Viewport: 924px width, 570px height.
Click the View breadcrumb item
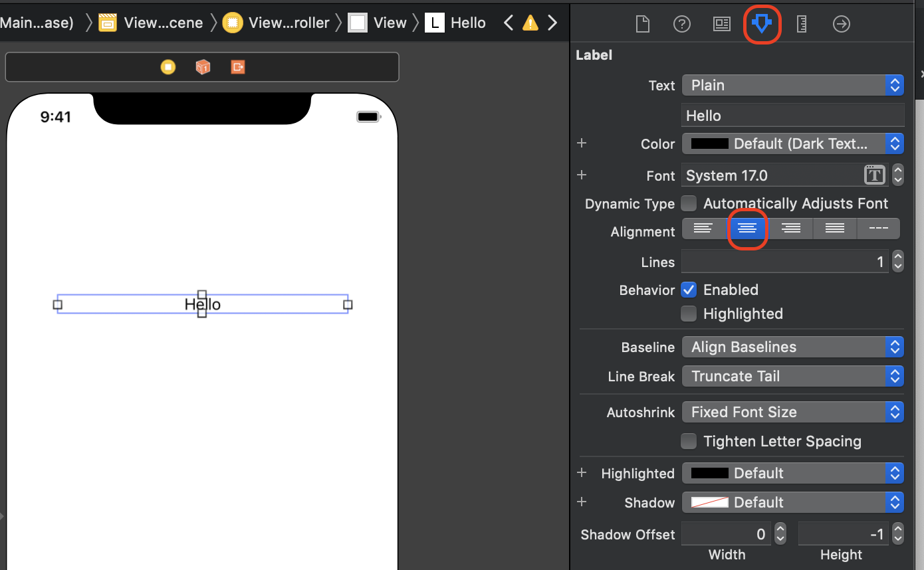(x=378, y=23)
